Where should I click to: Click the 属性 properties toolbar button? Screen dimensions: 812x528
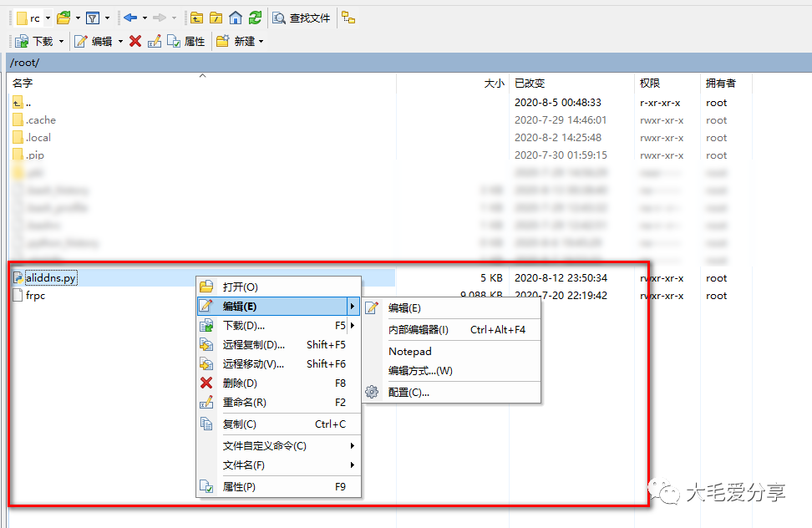(185, 40)
